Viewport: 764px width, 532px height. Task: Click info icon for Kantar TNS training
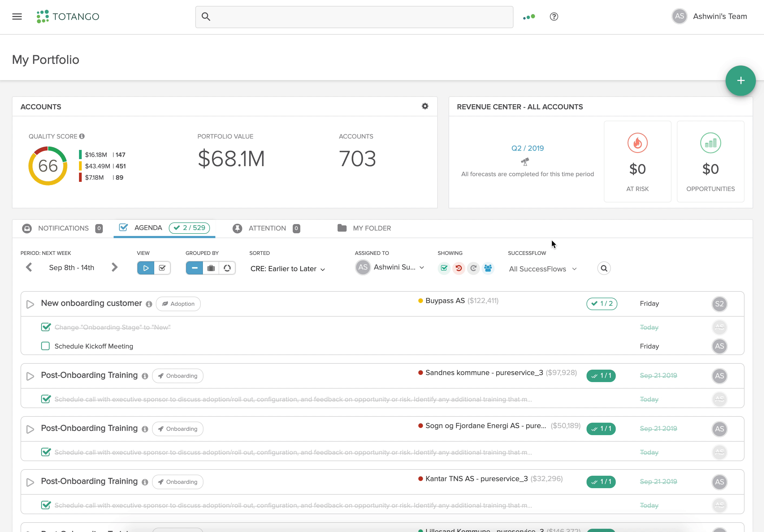pyautogui.click(x=145, y=482)
